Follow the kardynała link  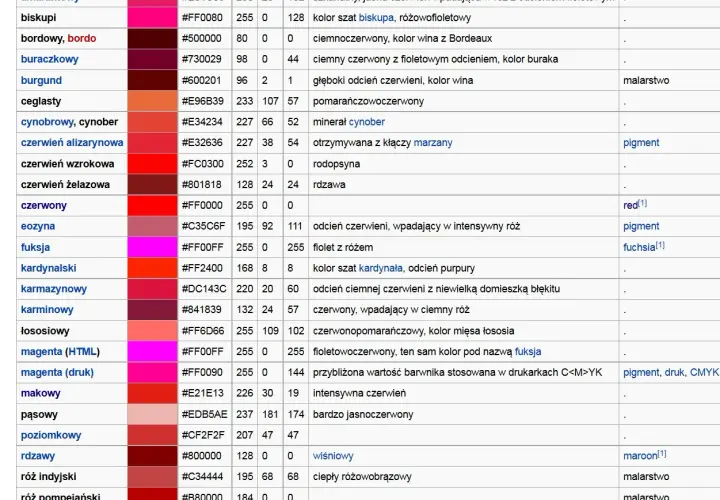click(x=381, y=268)
